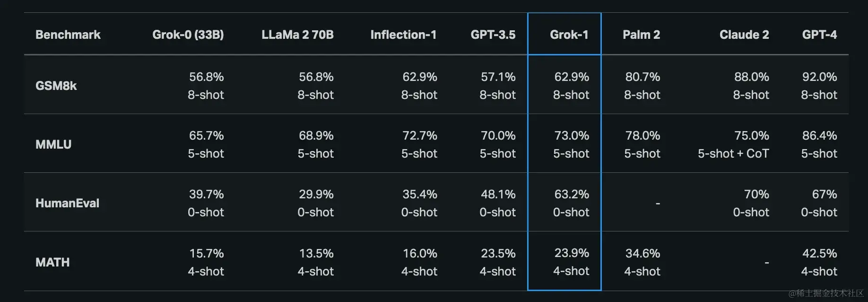This screenshot has width=868, height=302.
Task: Select Grok-1's 23.9% MATH score
Action: click(x=572, y=253)
